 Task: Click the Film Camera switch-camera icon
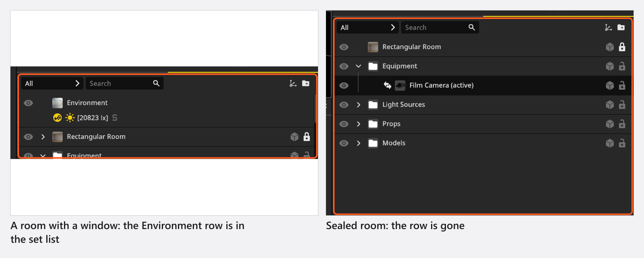point(387,85)
